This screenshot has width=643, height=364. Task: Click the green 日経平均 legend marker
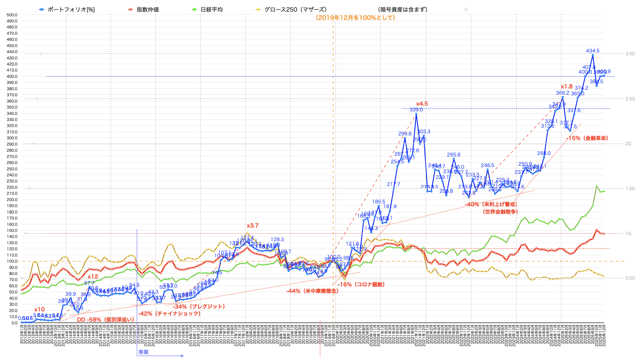tap(194, 10)
